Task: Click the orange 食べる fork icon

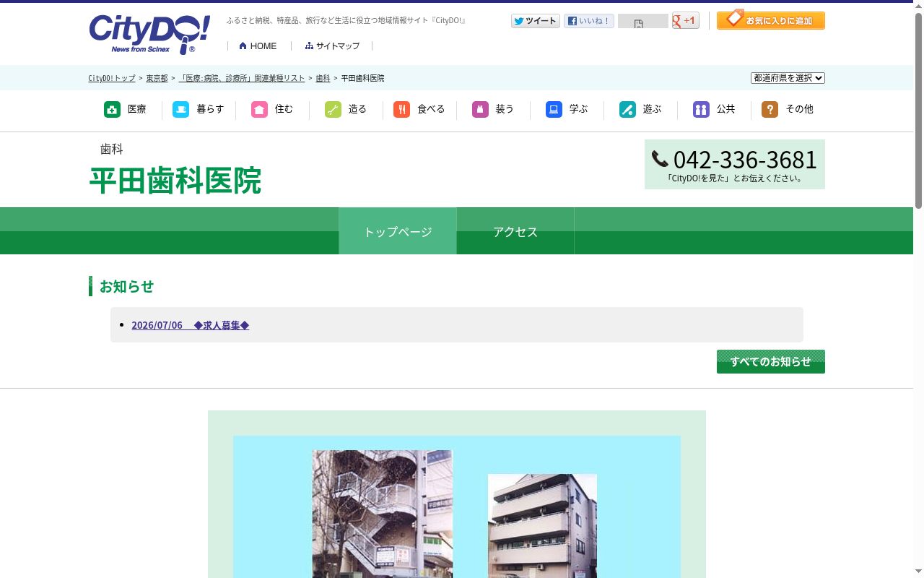Action: click(x=401, y=109)
